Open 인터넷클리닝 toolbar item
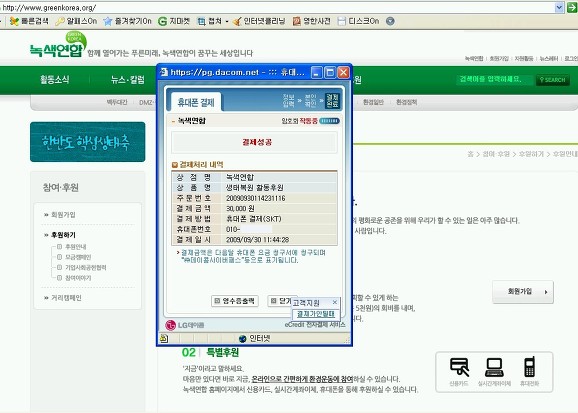 (260, 21)
